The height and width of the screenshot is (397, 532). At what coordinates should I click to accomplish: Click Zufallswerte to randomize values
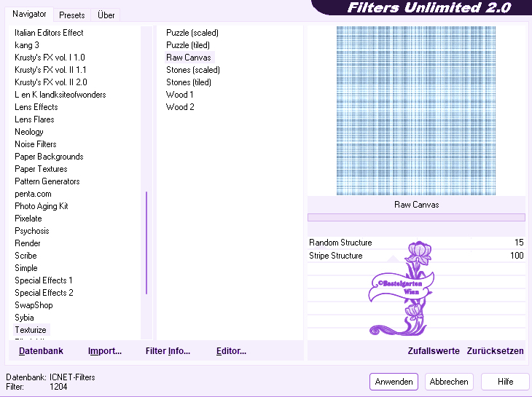pyautogui.click(x=434, y=351)
